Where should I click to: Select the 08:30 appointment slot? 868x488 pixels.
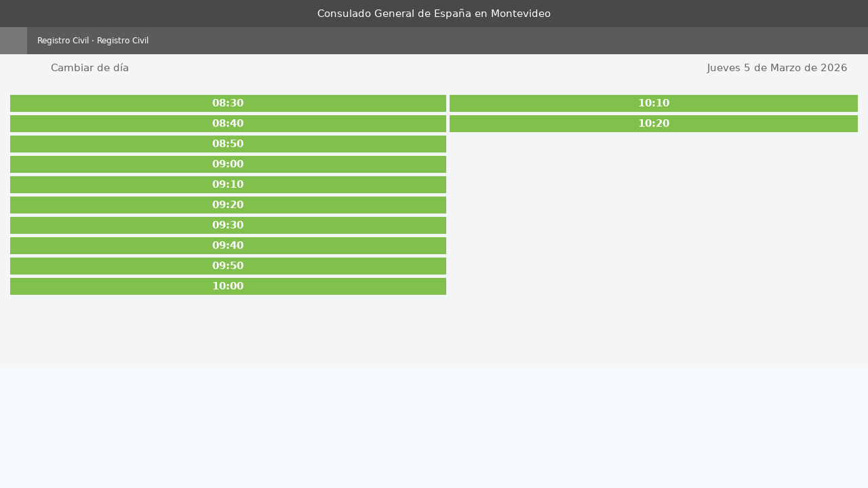tap(228, 103)
